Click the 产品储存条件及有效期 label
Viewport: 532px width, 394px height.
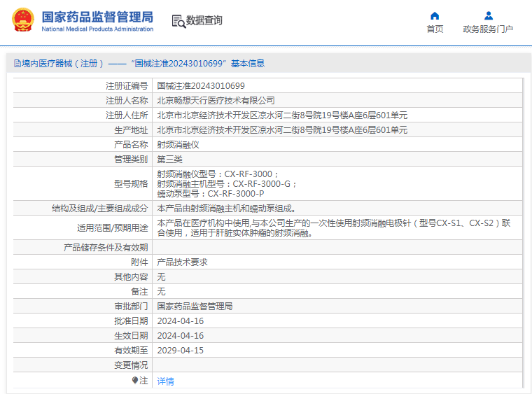106,248
